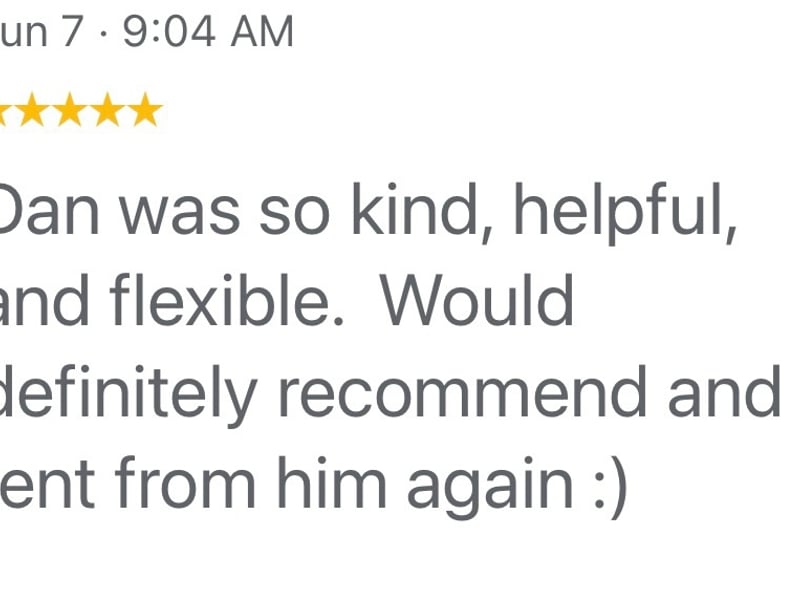Click the smiley emoticon ending the review
Image resolution: width=800 pixels, height=600 pixels.
pos(610,486)
